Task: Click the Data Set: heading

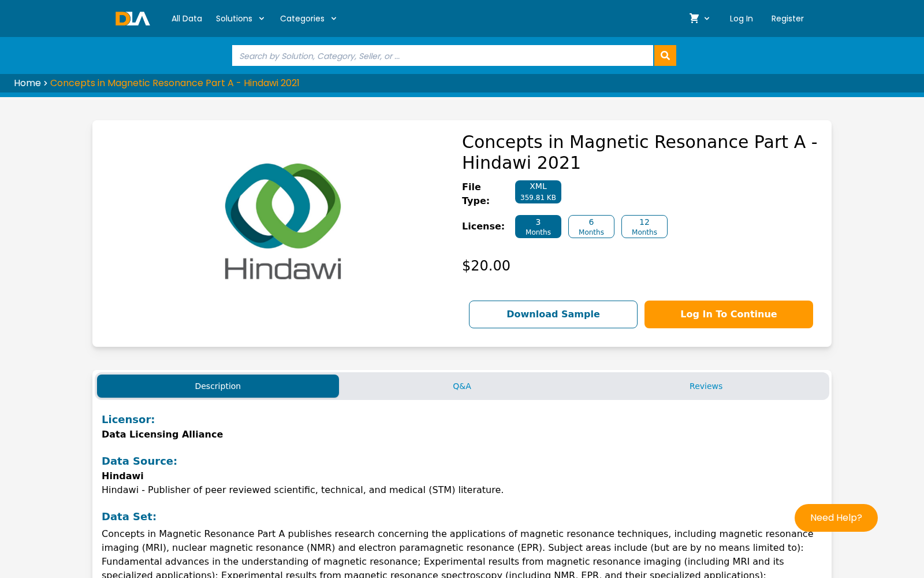Action: [129, 517]
